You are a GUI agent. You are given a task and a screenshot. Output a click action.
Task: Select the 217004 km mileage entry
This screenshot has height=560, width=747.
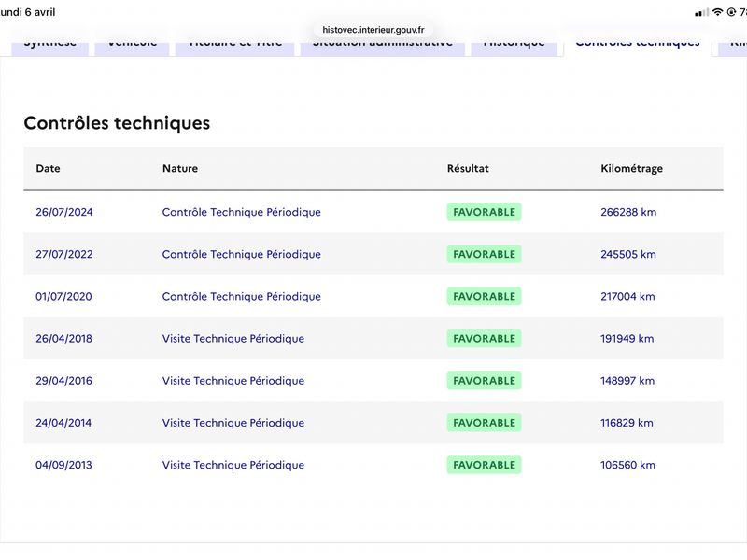click(x=627, y=296)
